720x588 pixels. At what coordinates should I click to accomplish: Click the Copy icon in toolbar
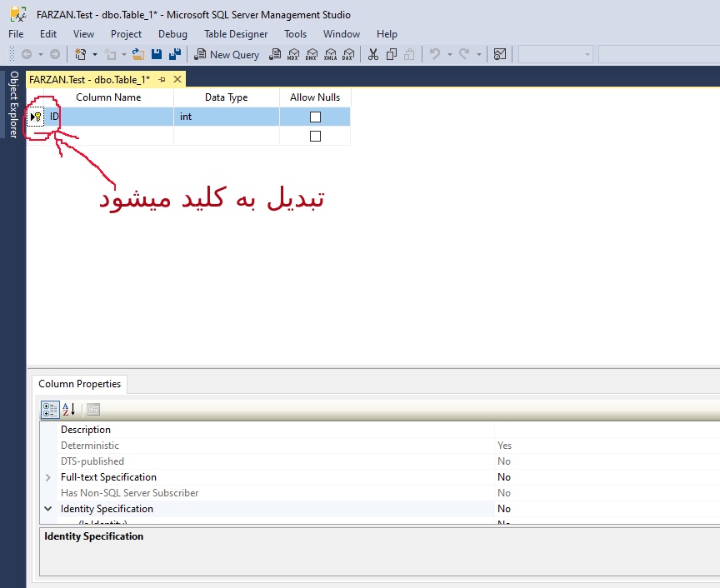392,54
